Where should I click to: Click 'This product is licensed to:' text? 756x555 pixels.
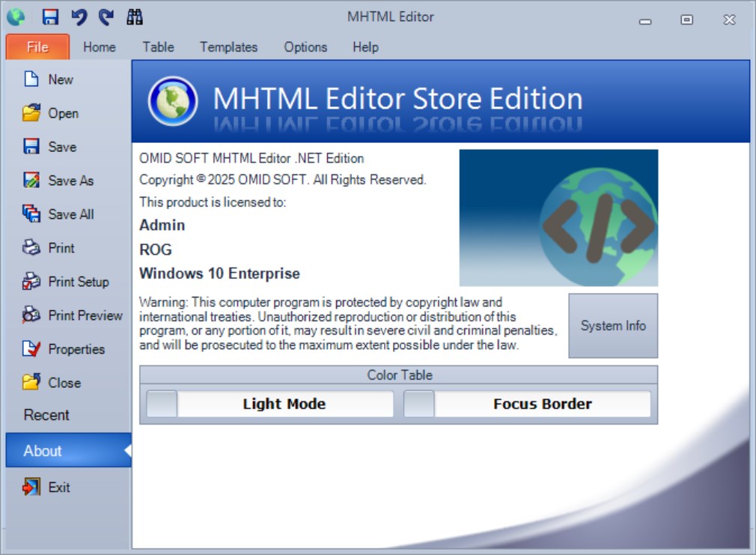point(213,201)
